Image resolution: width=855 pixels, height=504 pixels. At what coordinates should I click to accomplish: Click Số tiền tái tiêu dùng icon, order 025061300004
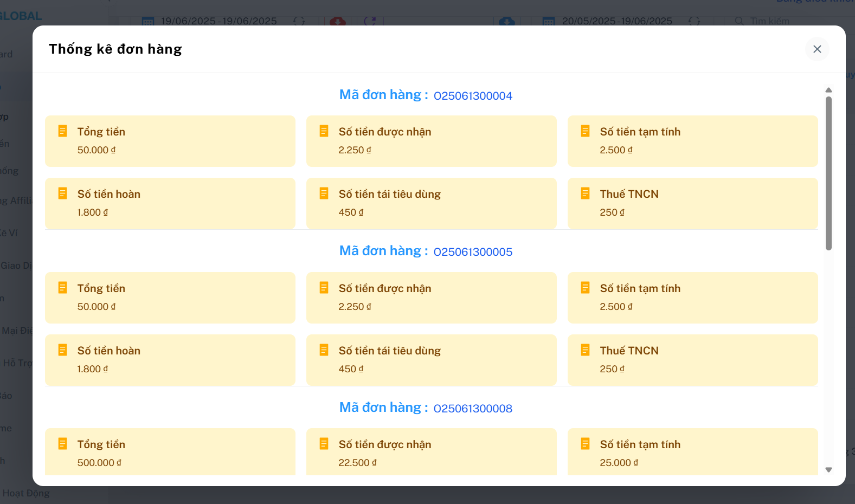pos(324,193)
